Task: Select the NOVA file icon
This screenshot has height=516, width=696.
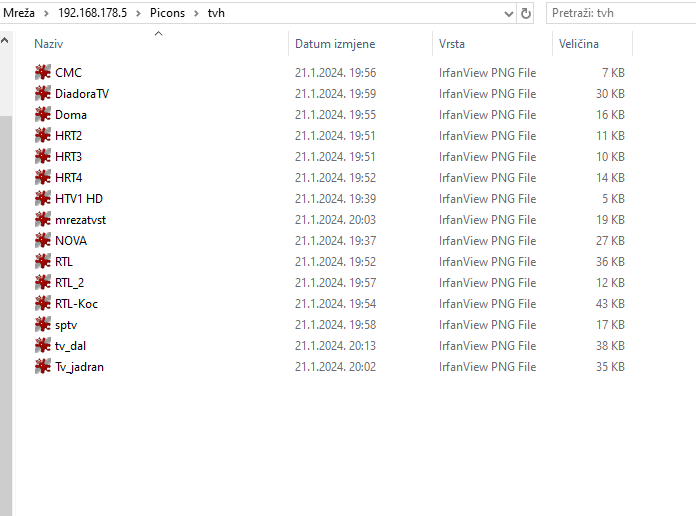Action: tap(43, 240)
